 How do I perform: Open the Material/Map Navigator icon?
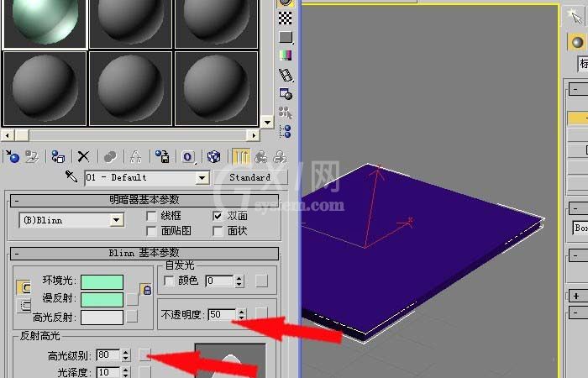[x=285, y=132]
